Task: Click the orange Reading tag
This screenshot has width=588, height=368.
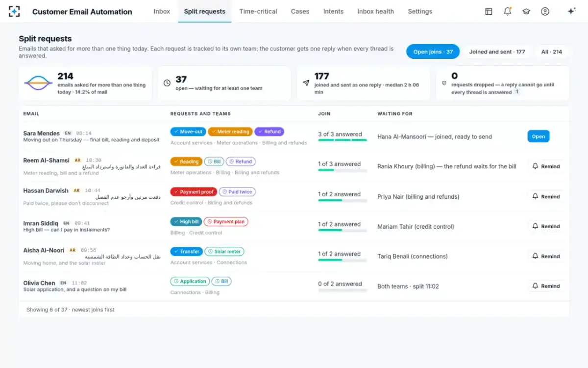Action: point(186,161)
